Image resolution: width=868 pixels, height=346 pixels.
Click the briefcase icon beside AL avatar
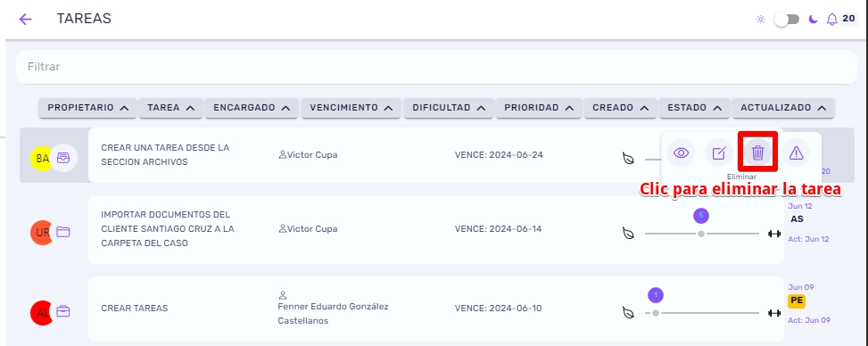click(63, 312)
